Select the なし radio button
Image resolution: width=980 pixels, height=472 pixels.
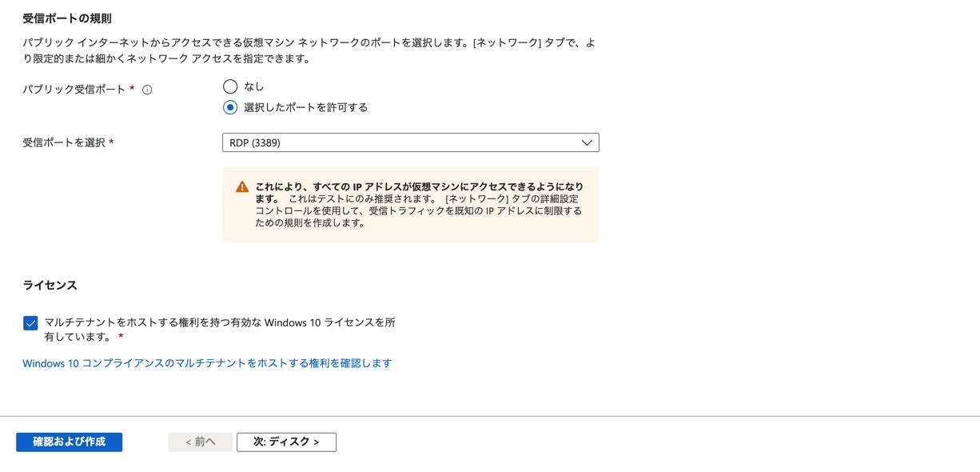point(232,86)
